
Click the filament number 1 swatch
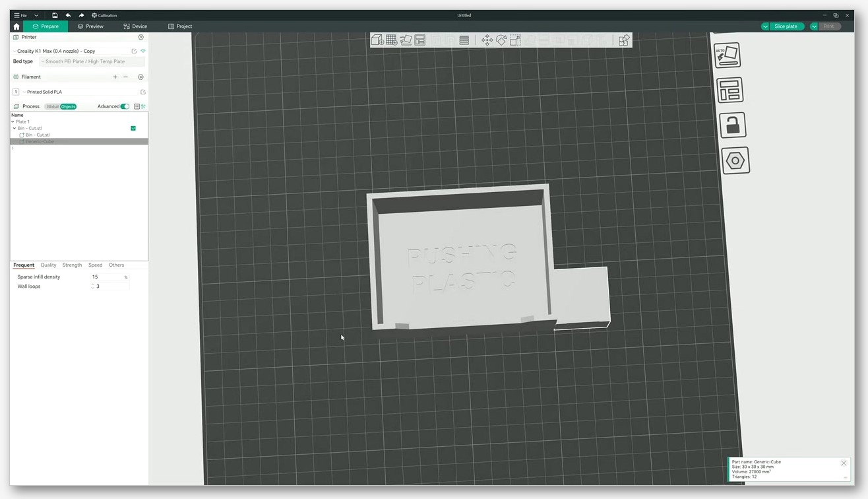click(x=16, y=92)
